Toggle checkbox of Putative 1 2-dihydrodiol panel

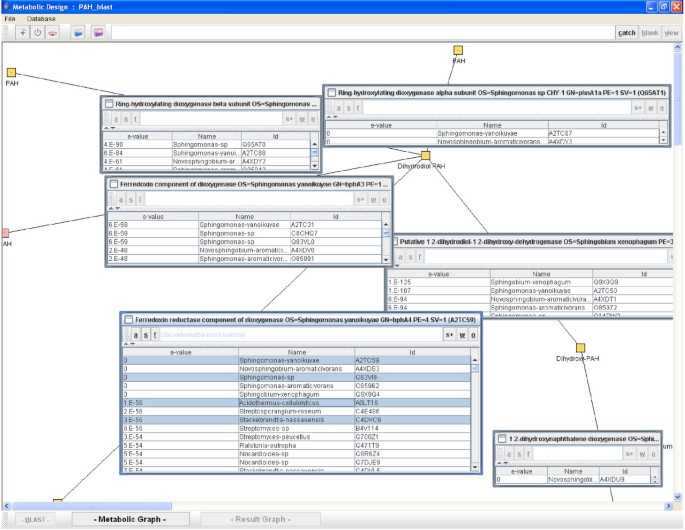[x=395, y=242]
